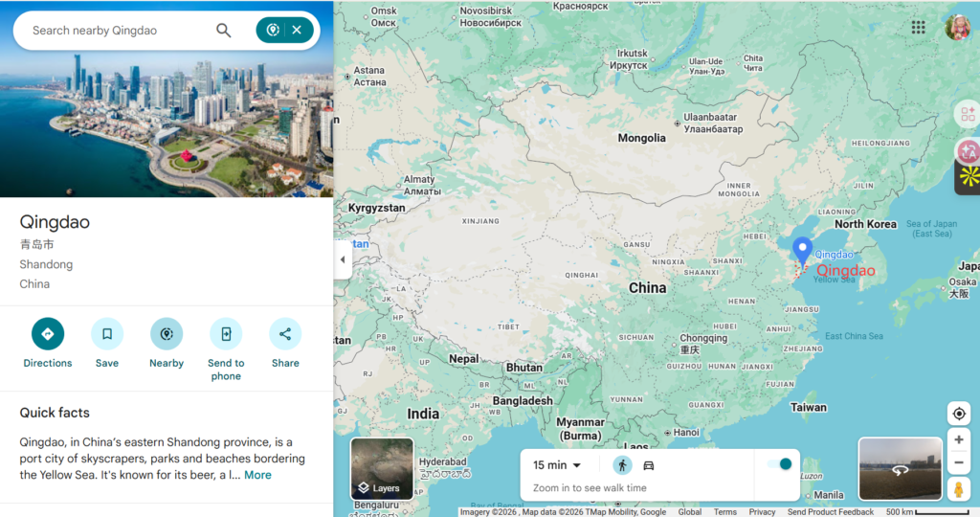
Task: Share the Qingdao location
Action: tap(285, 334)
